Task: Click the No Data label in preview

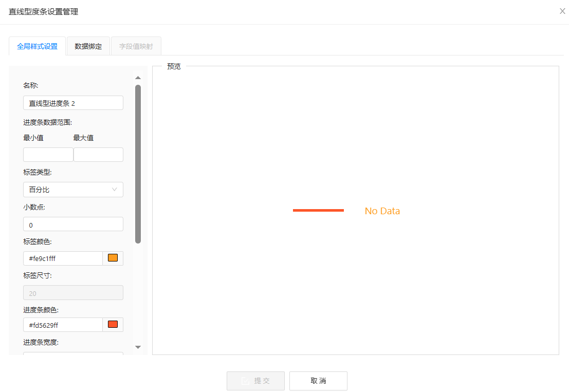Action: click(x=382, y=211)
